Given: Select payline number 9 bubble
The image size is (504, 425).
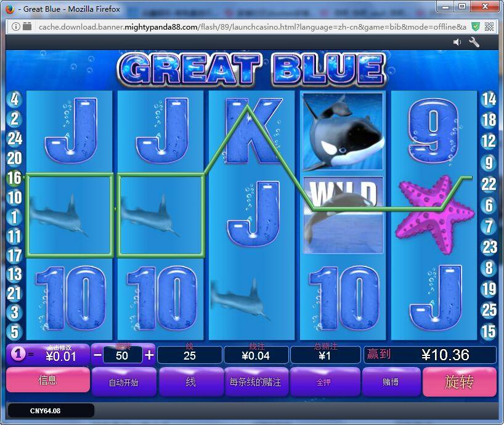Looking at the screenshot, I should 489,163.
